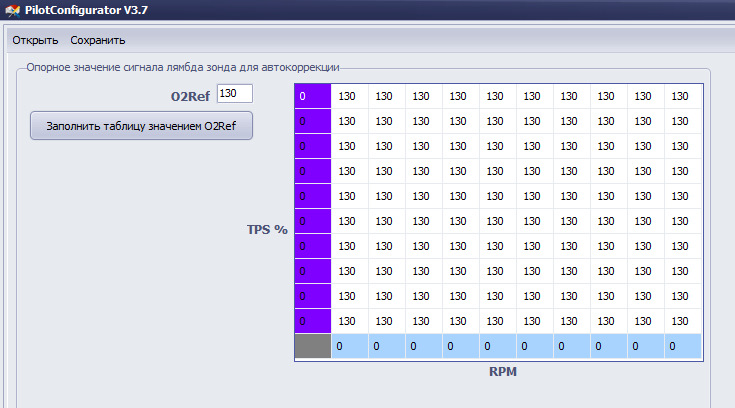Select the top-left 130 cell in table
Image resolution: width=735 pixels, height=408 pixels.
pos(350,96)
